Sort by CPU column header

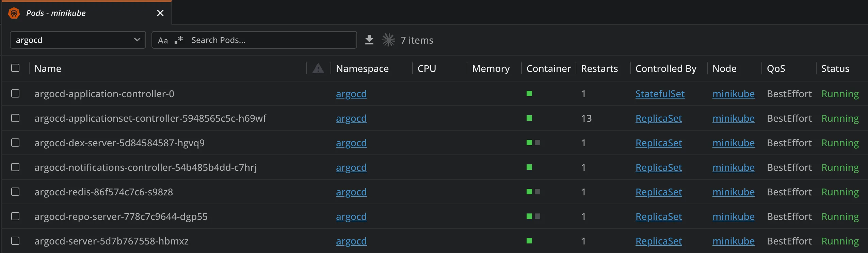click(x=427, y=69)
